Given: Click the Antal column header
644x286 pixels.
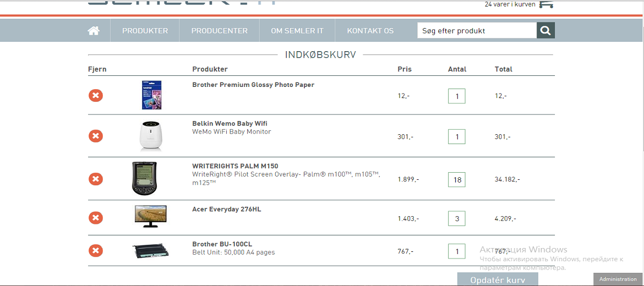Looking at the screenshot, I should (457, 69).
